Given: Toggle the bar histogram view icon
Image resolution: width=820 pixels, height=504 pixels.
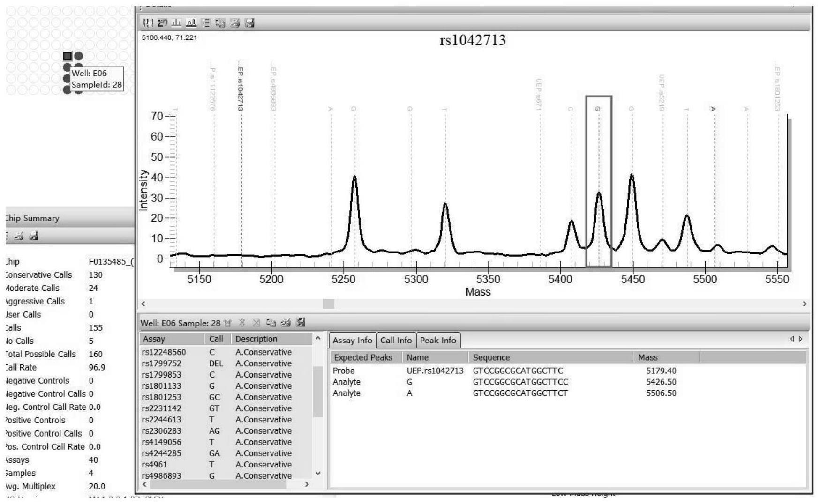Looking at the screenshot, I should 177,22.
